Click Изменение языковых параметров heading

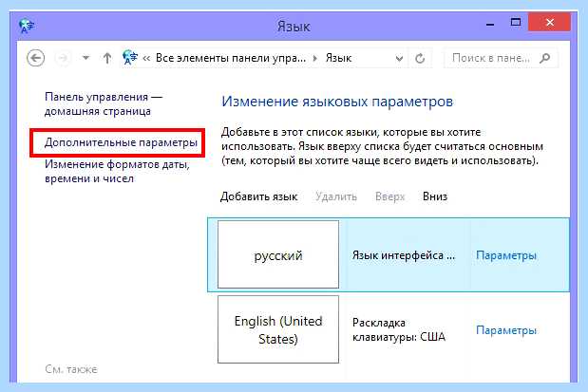(x=337, y=102)
